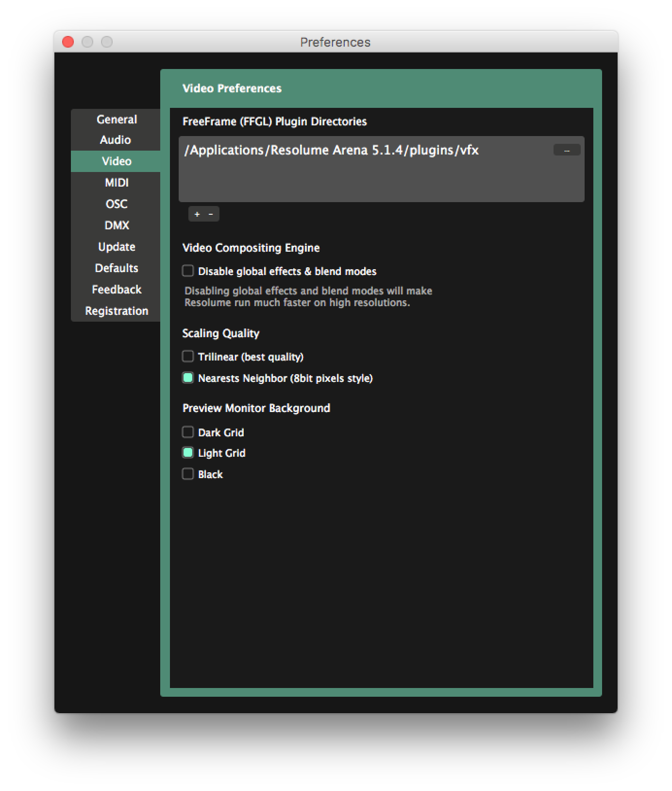Select Trilinear (best quality) scaling

[188, 356]
